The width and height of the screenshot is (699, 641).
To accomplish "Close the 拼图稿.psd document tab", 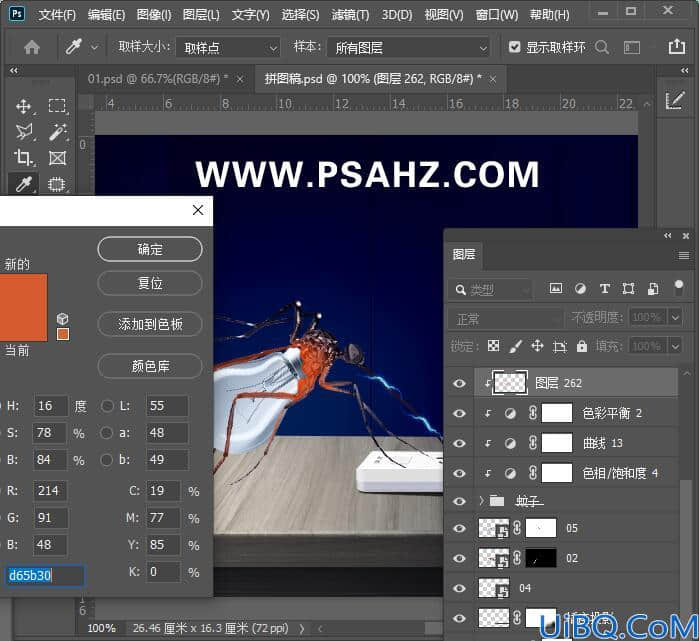I will pos(493,79).
